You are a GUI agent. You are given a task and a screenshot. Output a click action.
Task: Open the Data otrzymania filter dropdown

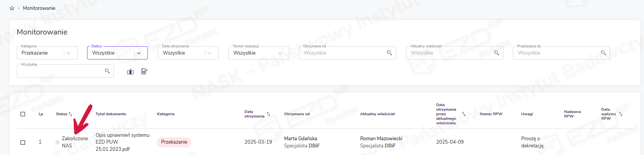point(209,53)
